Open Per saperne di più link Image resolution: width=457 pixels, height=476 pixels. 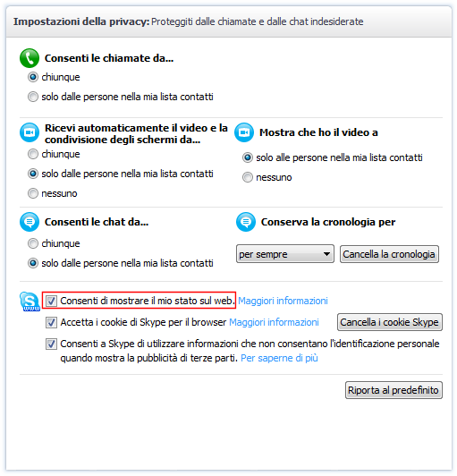tap(279, 358)
